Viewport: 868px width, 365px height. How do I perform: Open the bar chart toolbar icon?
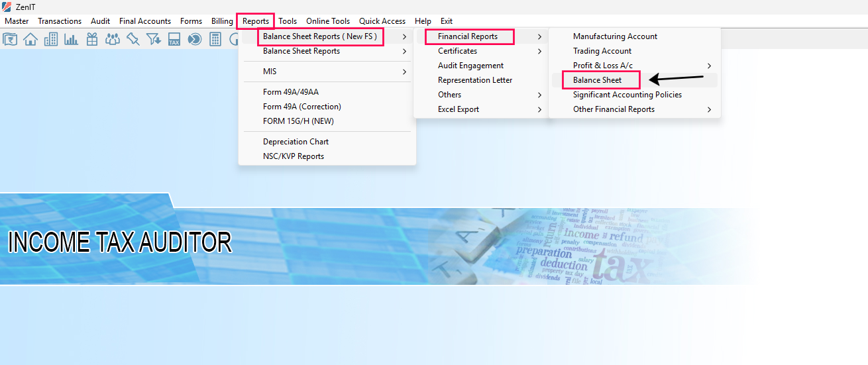71,40
